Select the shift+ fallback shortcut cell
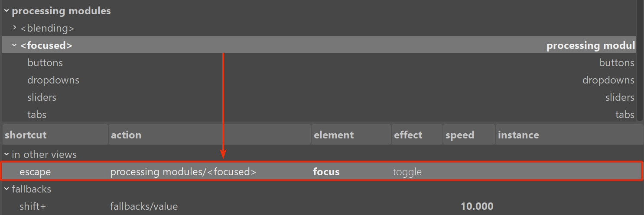 click(x=33, y=206)
